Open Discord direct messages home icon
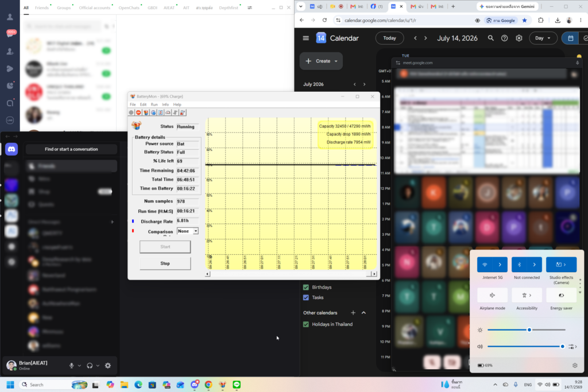This screenshot has height=392, width=588. pos(11,149)
